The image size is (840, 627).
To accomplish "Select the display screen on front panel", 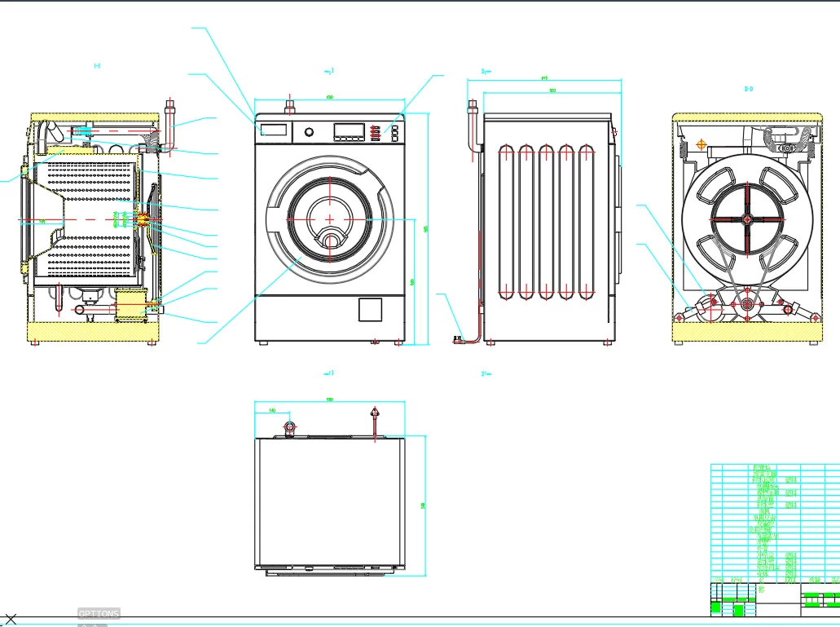I will (350, 130).
